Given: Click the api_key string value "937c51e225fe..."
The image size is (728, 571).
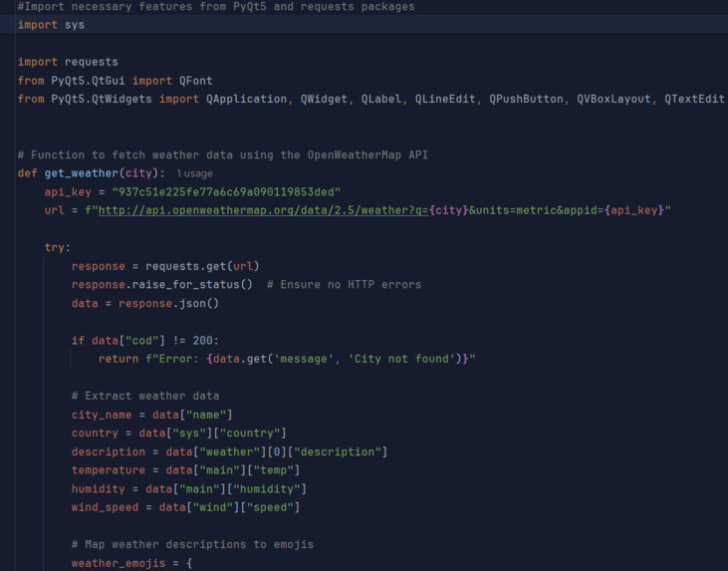Looking at the screenshot, I should click(226, 192).
